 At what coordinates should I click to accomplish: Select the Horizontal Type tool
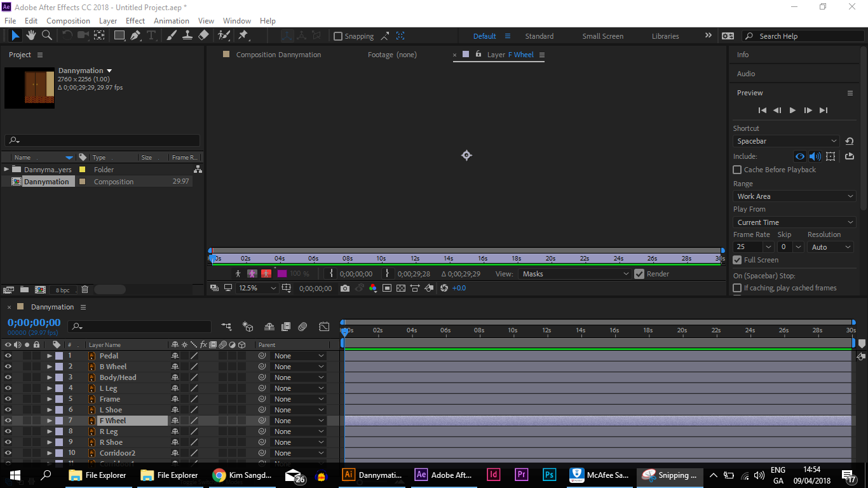tap(151, 36)
